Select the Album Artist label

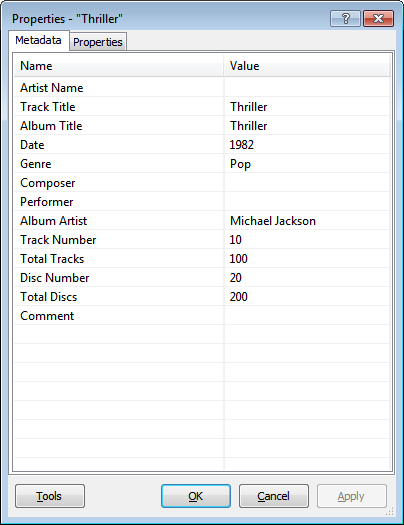click(54, 221)
